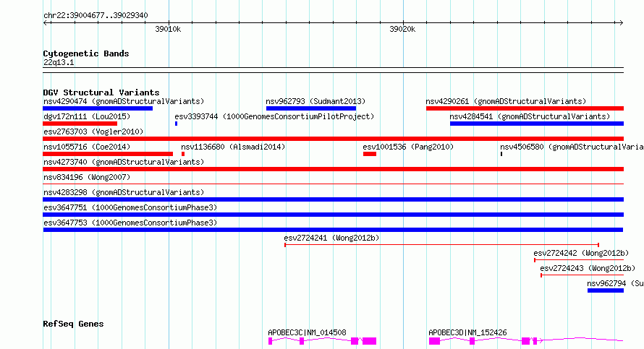
Task: Click the nsv4283298 (gnomADStructuralVariants) label
Action: 124,192
